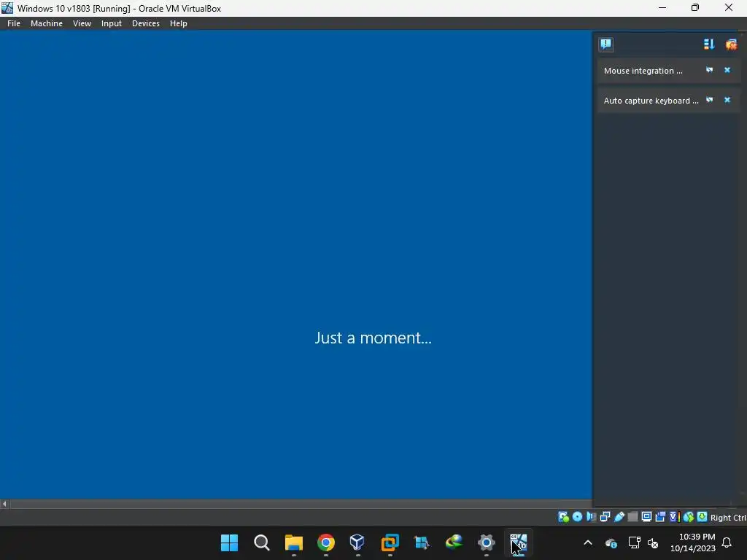Open File Explorer from the taskbar
Screen dimensions: 747x560
[x=293, y=542]
